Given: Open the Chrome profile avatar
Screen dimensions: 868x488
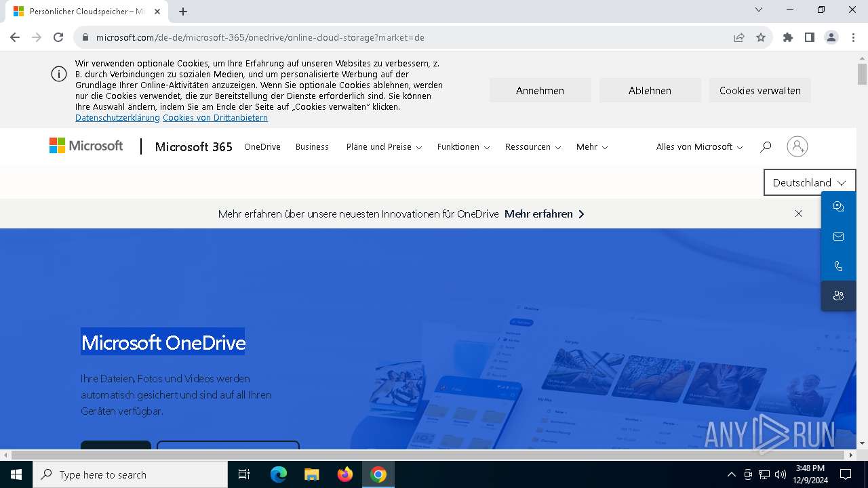Looking at the screenshot, I should (831, 37).
